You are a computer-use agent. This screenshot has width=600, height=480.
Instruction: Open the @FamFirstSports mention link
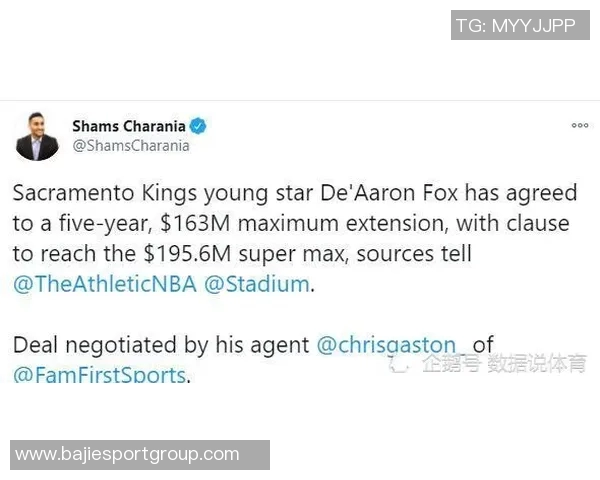(99, 376)
